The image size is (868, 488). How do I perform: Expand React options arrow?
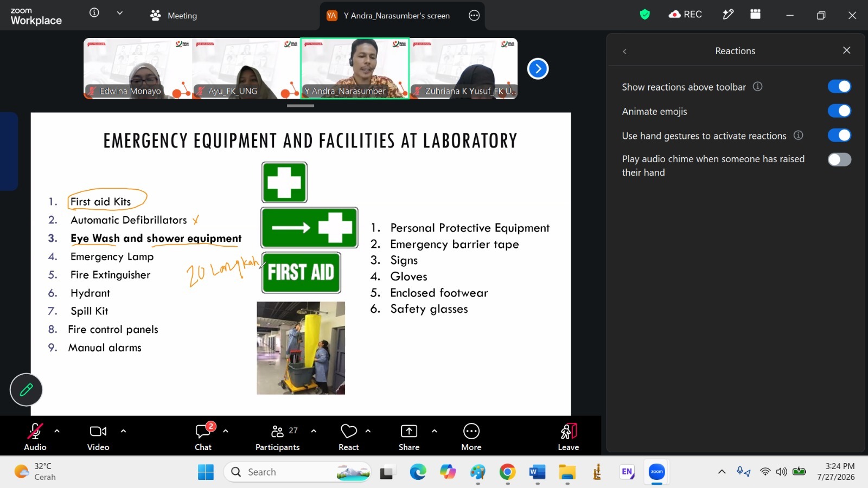click(x=368, y=431)
